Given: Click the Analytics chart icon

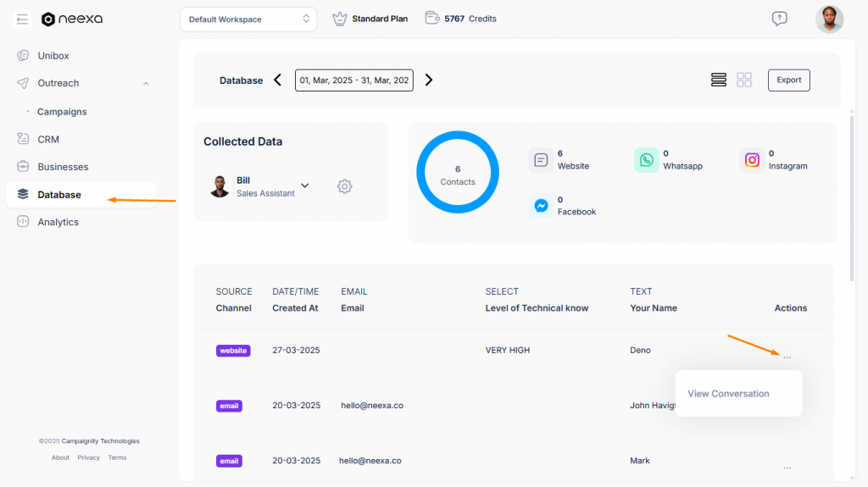Looking at the screenshot, I should click(23, 221).
